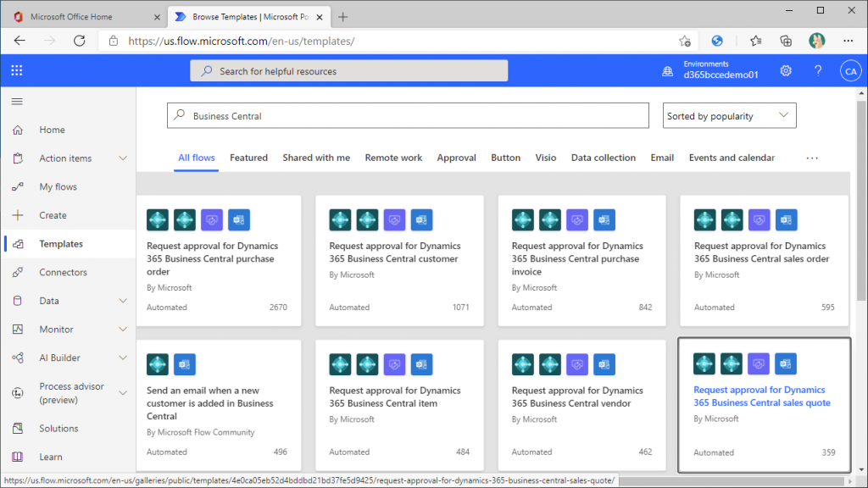Open the Events and calendar tab
The image size is (868, 488).
click(x=732, y=158)
